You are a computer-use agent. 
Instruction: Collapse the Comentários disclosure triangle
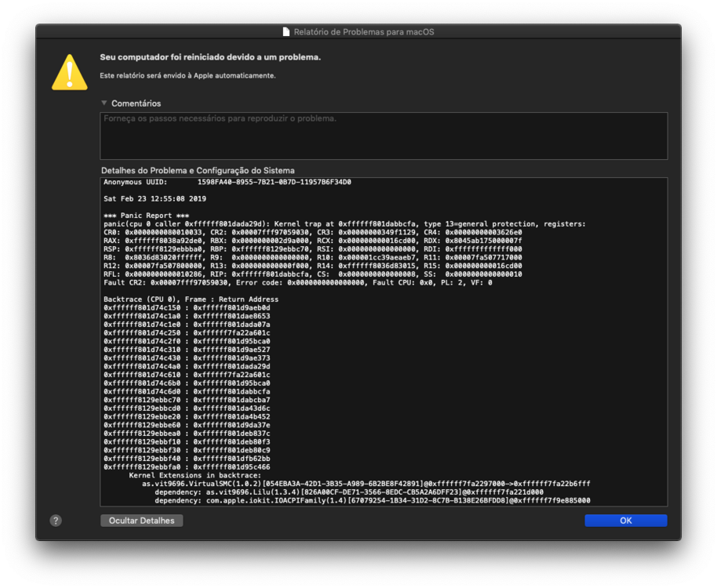104,103
